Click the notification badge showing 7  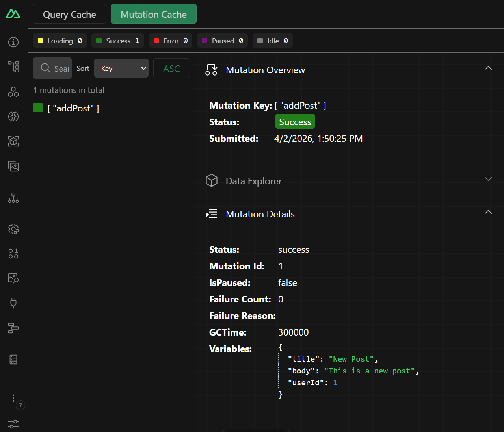point(20,405)
